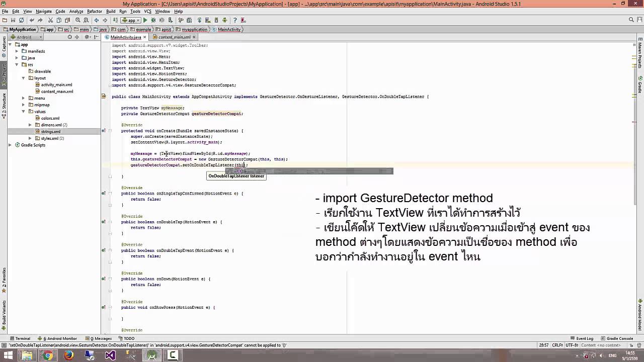Select activity_main.xml in project tree

[56, 84]
